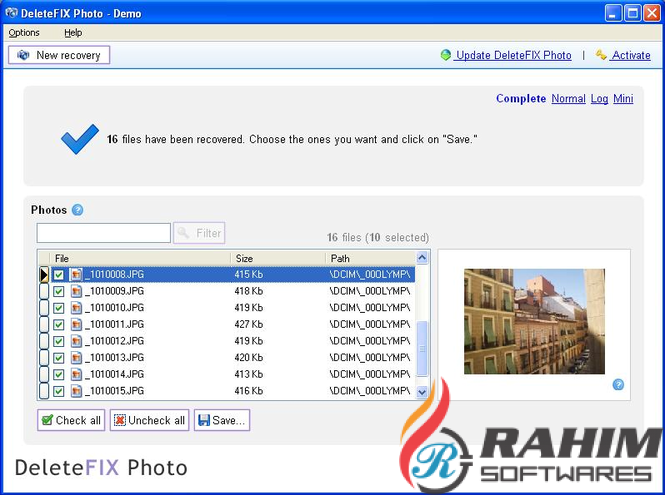Click the path cell of _1010008.JPG

click(370, 274)
